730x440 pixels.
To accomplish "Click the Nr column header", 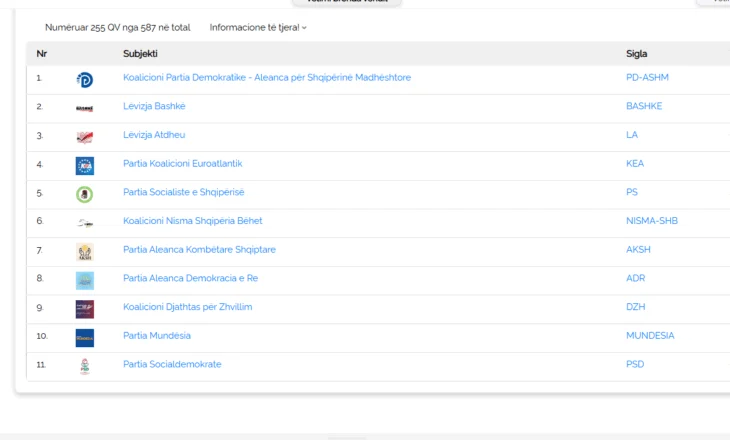I will pyautogui.click(x=41, y=54).
